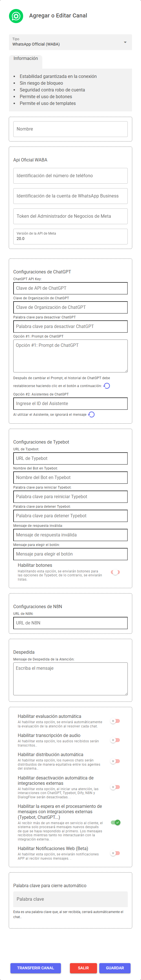141x980 pixels.
Task: Enable Habilitar evaluación automática switch
Action: pyautogui.click(x=115, y=721)
